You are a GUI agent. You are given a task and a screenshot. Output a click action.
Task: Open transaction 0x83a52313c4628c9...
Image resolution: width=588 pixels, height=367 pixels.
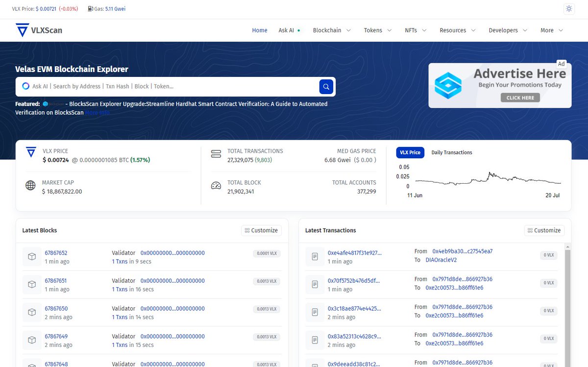pos(354,337)
